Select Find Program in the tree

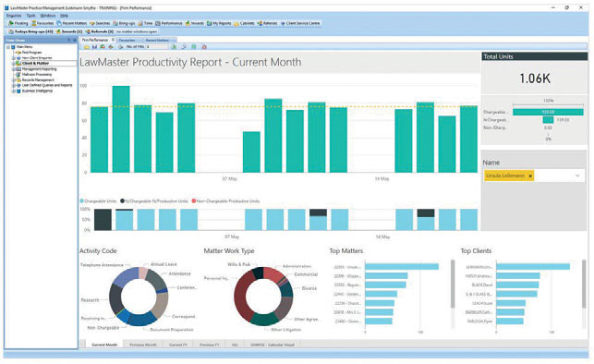[x=31, y=53]
